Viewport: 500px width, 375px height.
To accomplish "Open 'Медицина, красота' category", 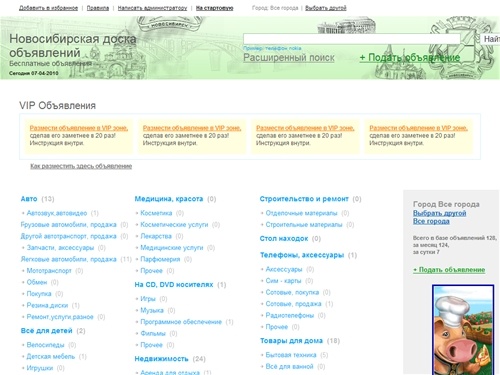I will pos(169,199).
